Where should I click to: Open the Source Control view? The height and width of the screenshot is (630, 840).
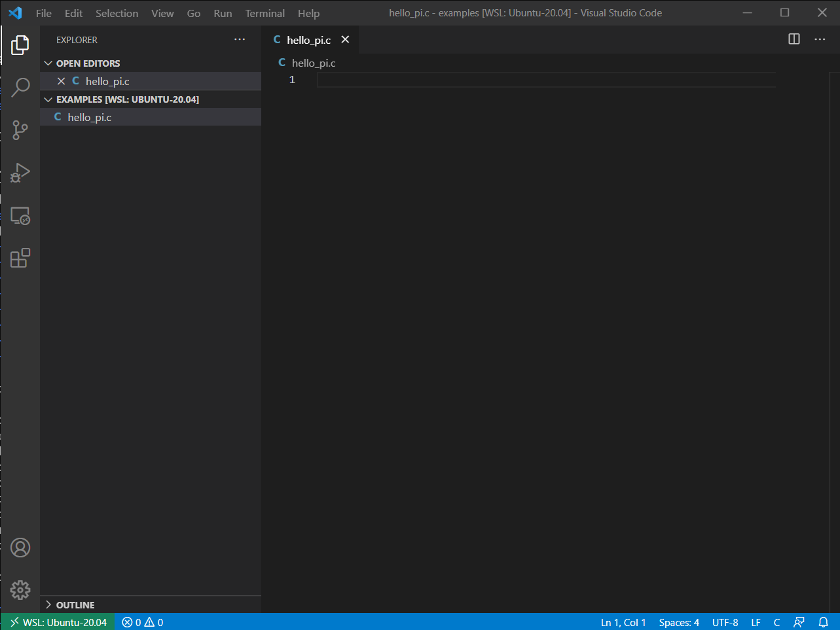point(20,130)
